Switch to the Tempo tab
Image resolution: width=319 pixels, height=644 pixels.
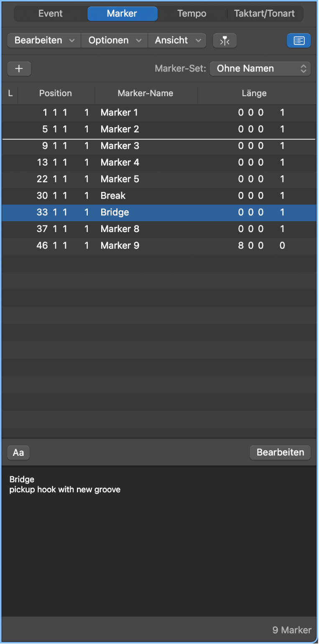pos(192,13)
